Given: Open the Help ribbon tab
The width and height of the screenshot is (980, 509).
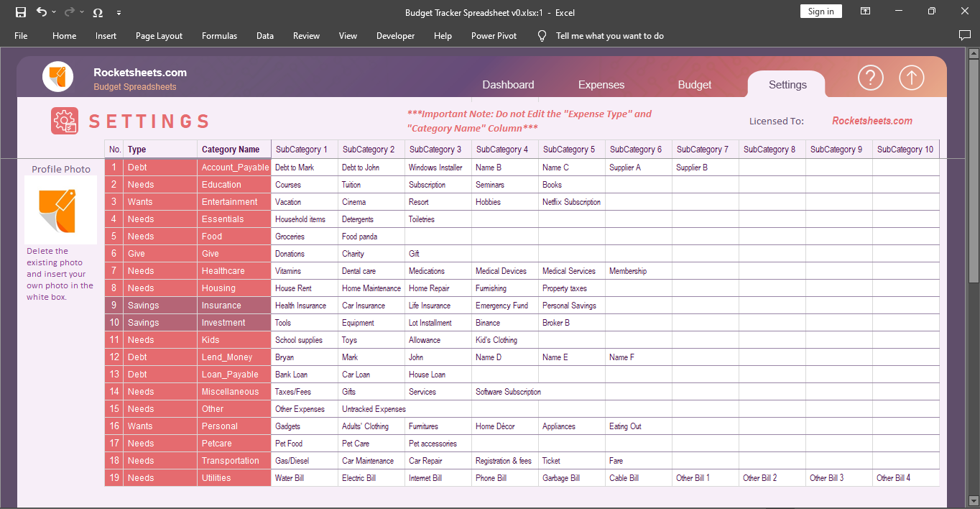Looking at the screenshot, I should coord(443,36).
